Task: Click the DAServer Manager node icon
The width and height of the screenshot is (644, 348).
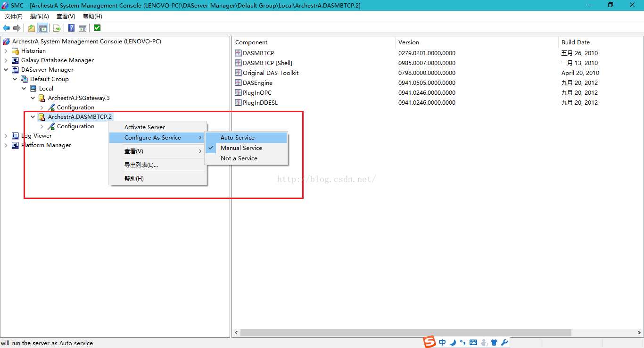Action: pos(16,70)
